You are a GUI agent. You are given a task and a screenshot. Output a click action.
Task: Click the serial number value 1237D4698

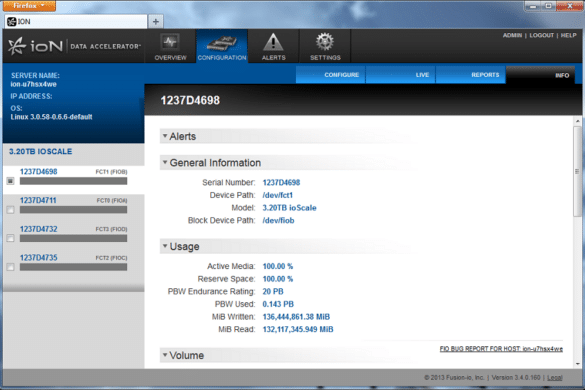pyautogui.click(x=281, y=182)
